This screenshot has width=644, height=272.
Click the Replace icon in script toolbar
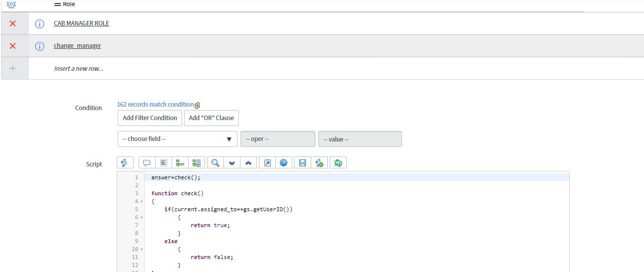click(x=180, y=163)
